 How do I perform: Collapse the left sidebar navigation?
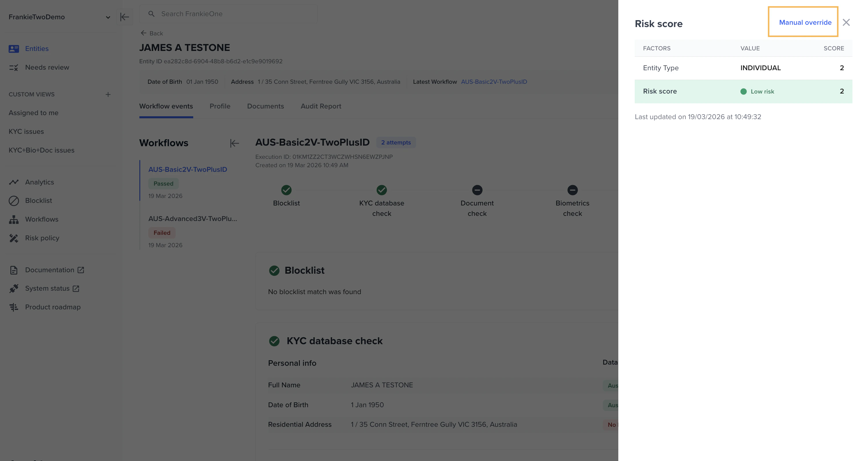pos(124,17)
